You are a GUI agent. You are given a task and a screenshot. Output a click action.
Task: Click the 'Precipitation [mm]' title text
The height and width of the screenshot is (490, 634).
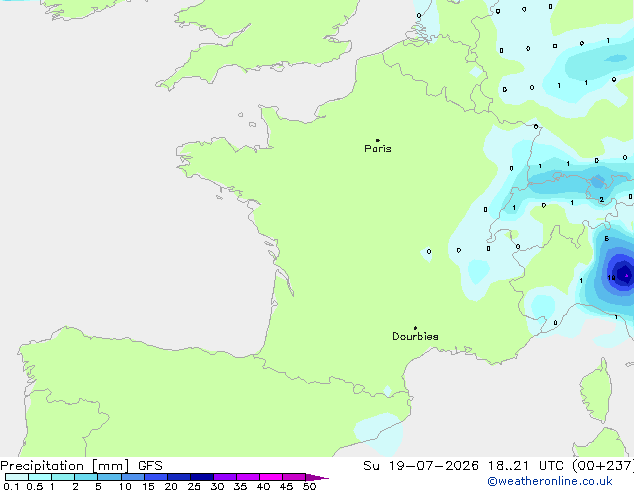pyautogui.click(x=65, y=466)
